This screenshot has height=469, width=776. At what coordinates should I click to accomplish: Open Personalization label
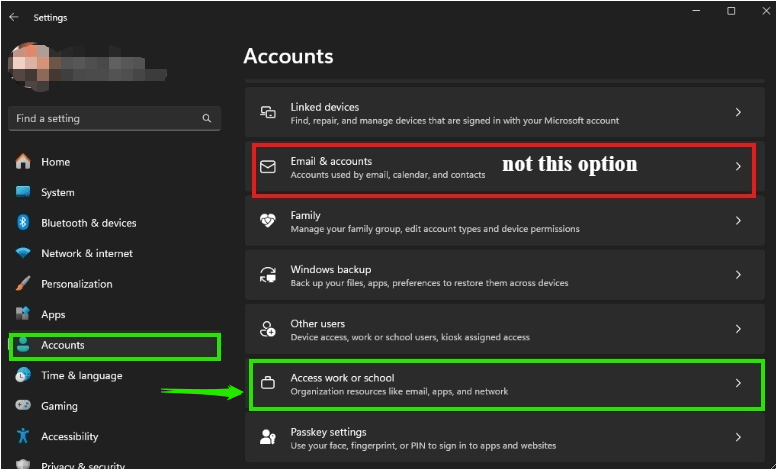point(77,284)
